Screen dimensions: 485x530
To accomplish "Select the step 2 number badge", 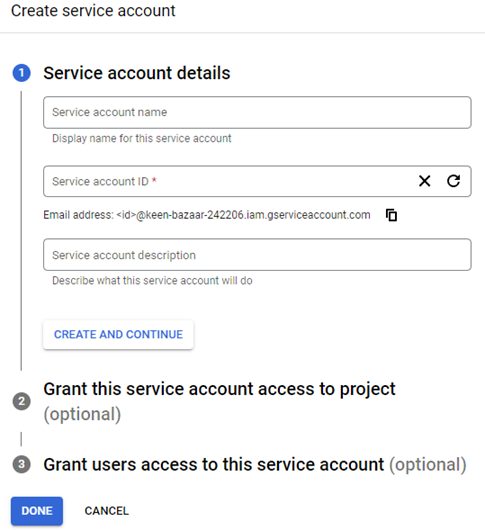I will (x=22, y=401).
